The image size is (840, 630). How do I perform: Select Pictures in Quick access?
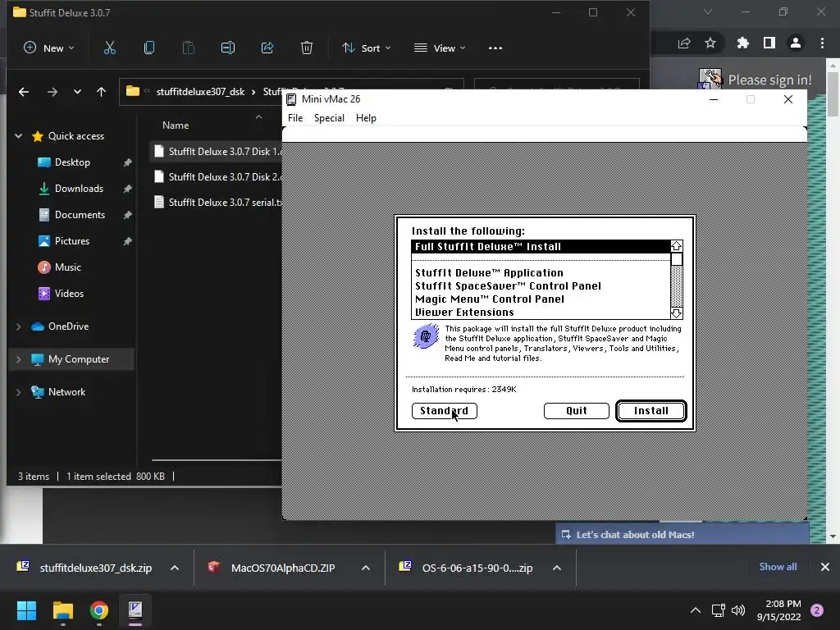click(x=72, y=241)
